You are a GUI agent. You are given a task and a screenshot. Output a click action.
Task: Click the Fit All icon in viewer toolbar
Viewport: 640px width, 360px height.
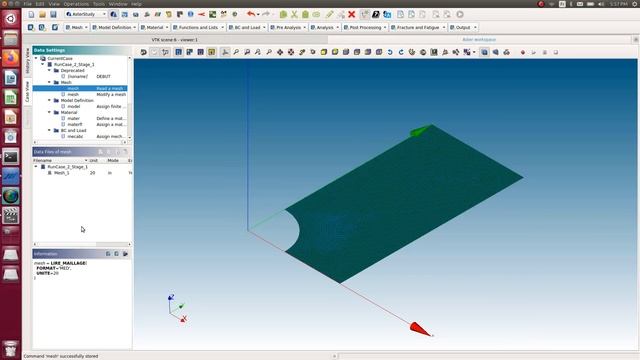236,52
